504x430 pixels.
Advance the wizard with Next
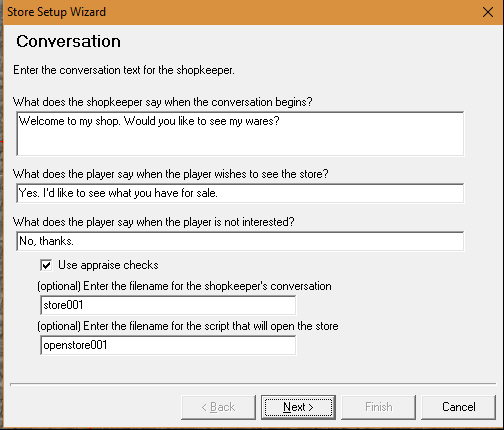pyautogui.click(x=298, y=407)
